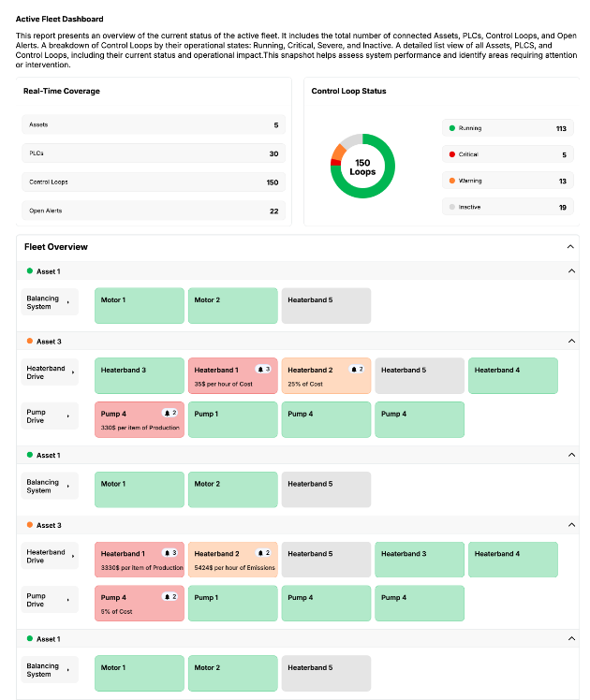Open Pump 1 card beside Pump 4 330$ card
This screenshot has height=700, width=590.
[x=232, y=419]
